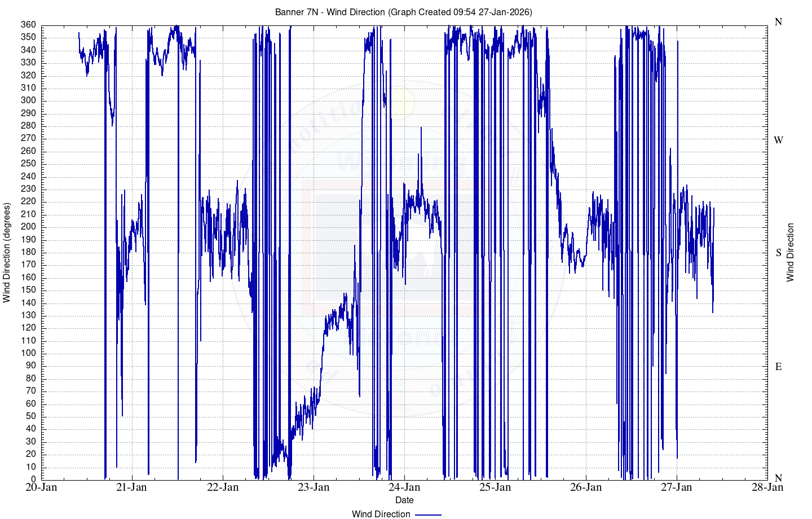Click the yellow sun in the watermark logo
This screenshot has width=812, height=519.
click(401, 102)
